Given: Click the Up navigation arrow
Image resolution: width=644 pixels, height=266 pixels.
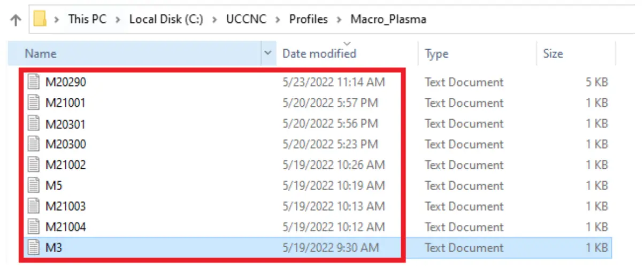Looking at the screenshot, I should click(16, 20).
